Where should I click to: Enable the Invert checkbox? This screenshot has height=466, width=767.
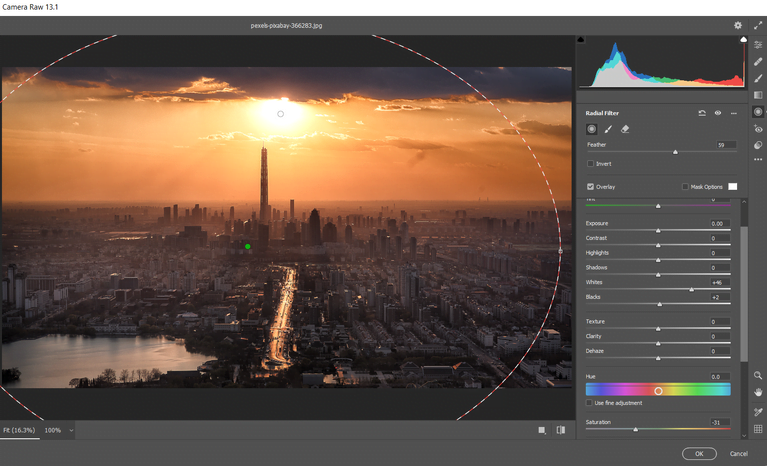(x=590, y=164)
